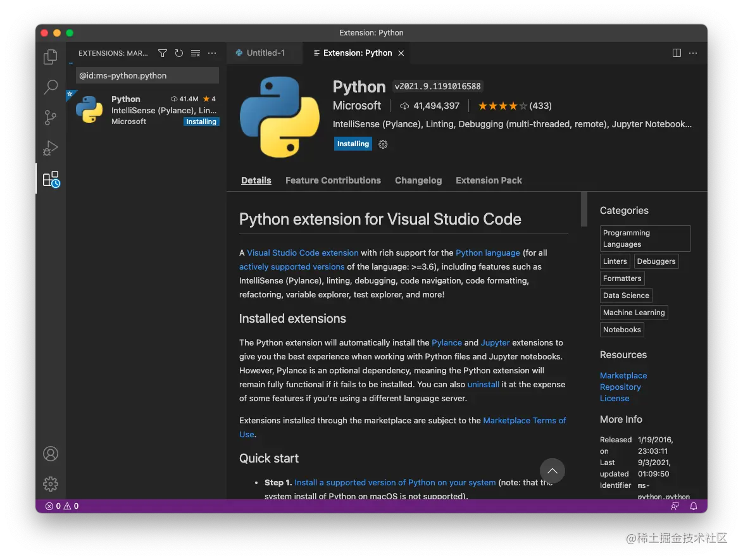This screenshot has width=743, height=560.
Task: Select the Debuggers category
Action: pos(656,261)
